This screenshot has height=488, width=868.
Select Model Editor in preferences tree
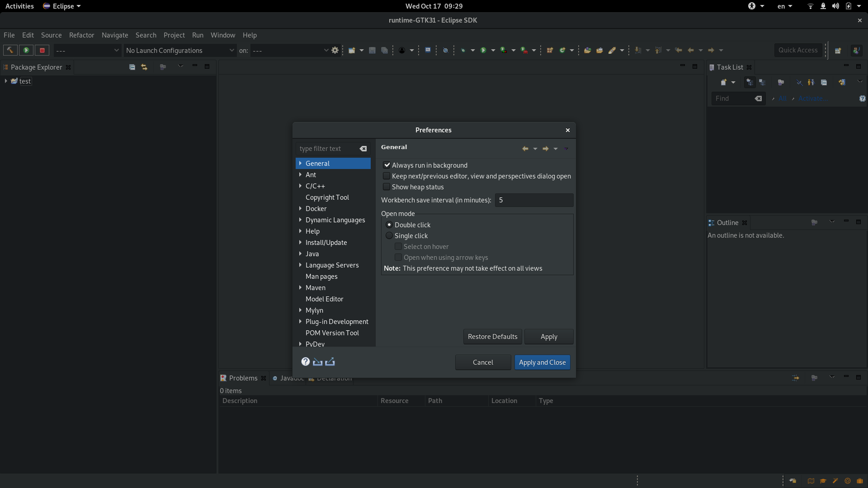point(324,299)
